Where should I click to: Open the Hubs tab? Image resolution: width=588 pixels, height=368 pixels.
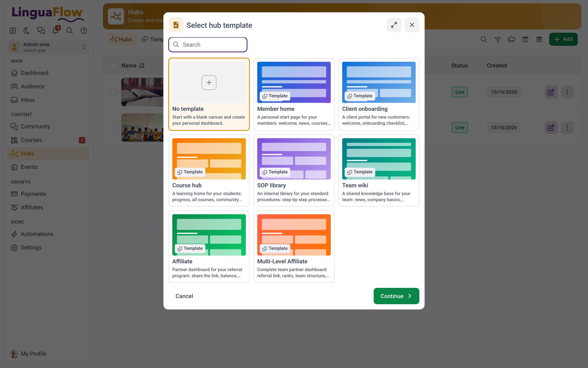click(121, 39)
